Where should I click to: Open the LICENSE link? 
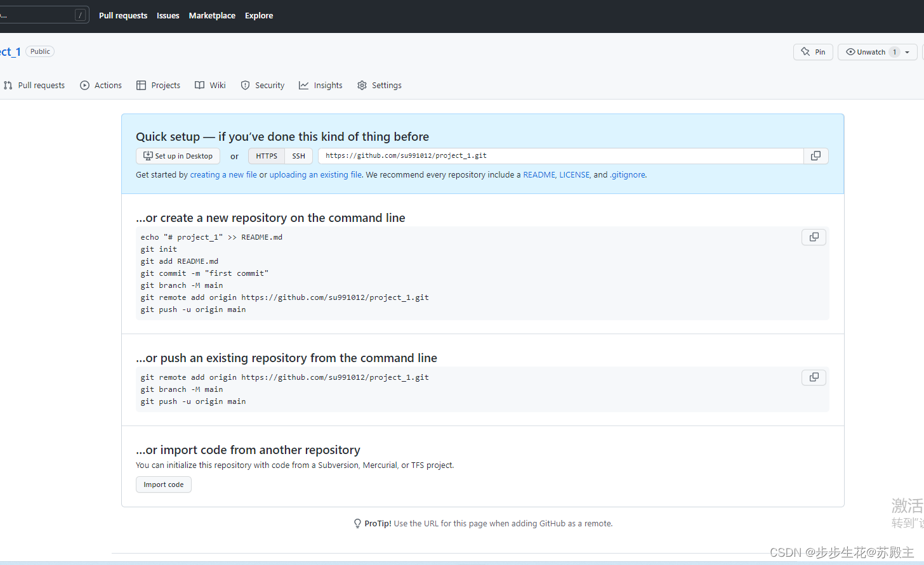575,175
